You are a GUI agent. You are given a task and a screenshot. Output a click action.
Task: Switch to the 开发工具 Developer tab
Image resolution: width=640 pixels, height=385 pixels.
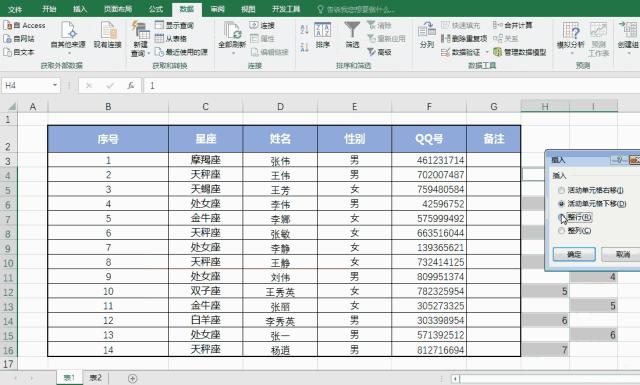coord(286,9)
